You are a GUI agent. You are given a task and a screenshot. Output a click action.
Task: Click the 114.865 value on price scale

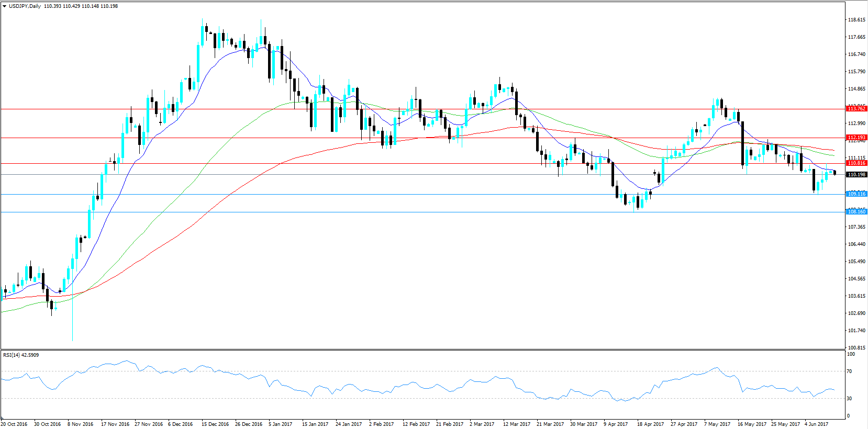click(x=856, y=89)
